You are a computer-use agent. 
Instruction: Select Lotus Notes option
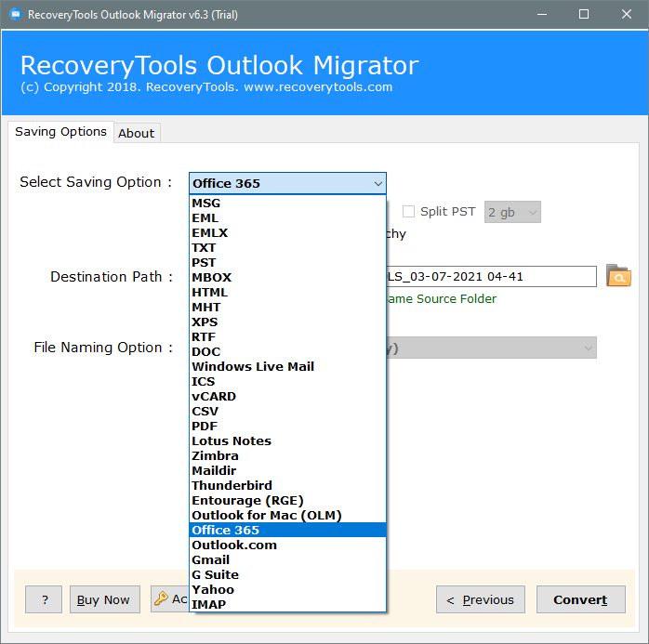287,441
